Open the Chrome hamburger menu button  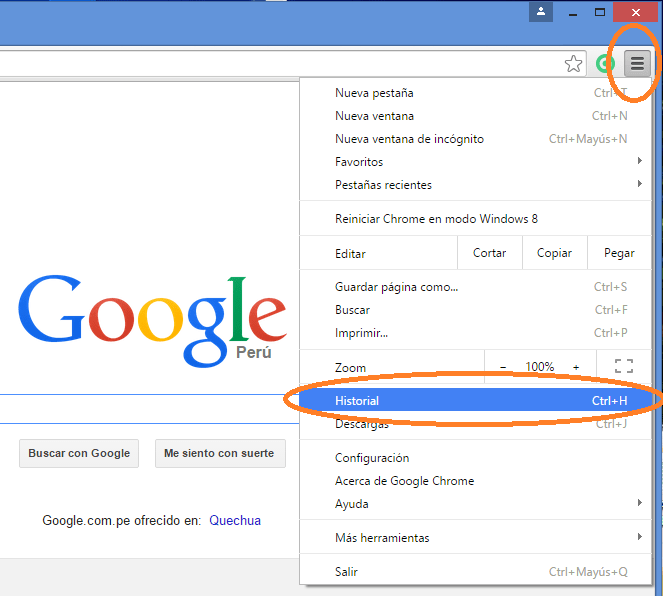637,64
